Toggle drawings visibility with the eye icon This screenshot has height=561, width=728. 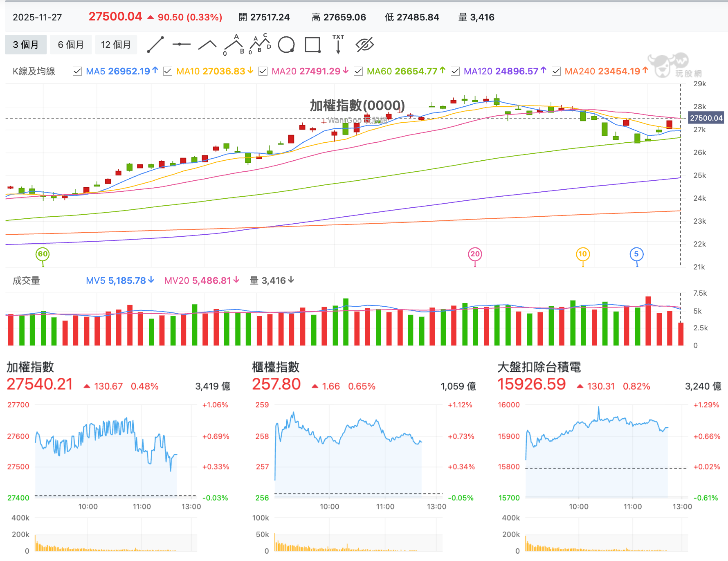pyautogui.click(x=365, y=45)
